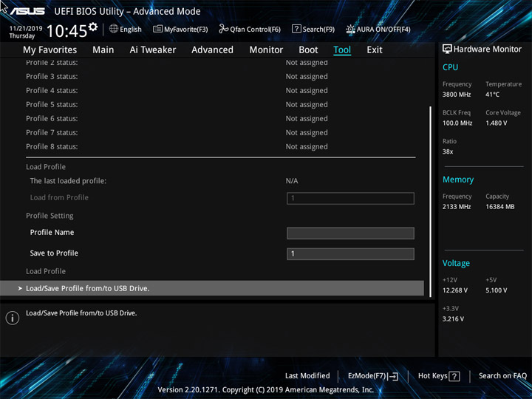Switch to the Boot tab
The width and height of the screenshot is (532, 399).
coord(308,50)
